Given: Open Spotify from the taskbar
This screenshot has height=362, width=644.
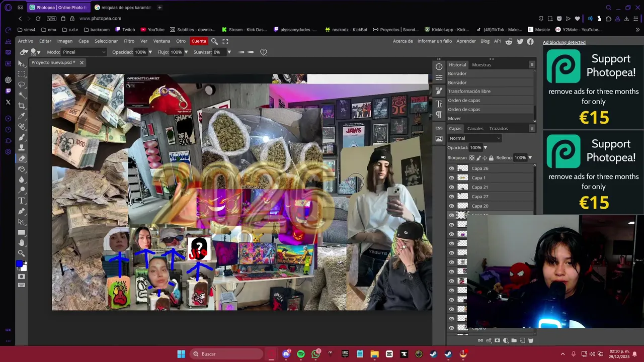Looking at the screenshot, I should click(x=301, y=354).
